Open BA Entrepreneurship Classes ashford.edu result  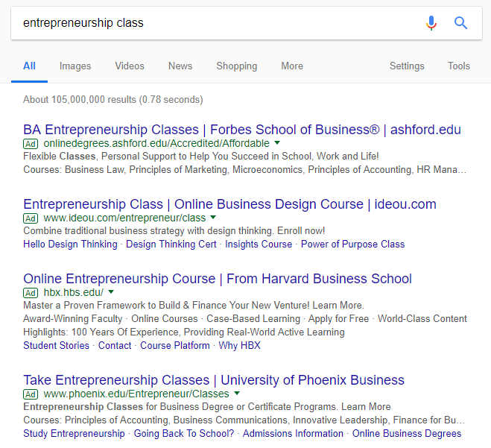tap(242, 130)
